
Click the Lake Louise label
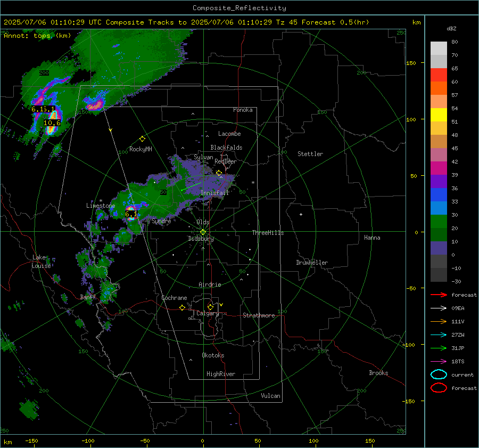tap(41, 262)
